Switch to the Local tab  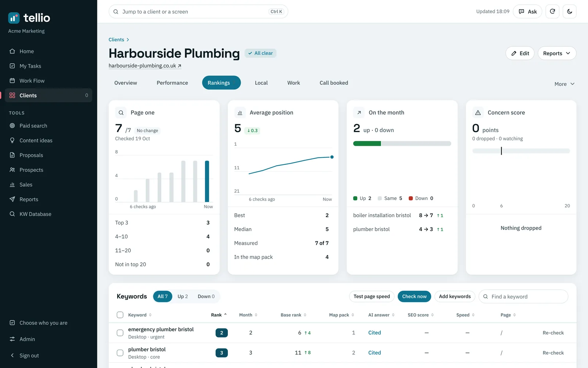(x=261, y=83)
